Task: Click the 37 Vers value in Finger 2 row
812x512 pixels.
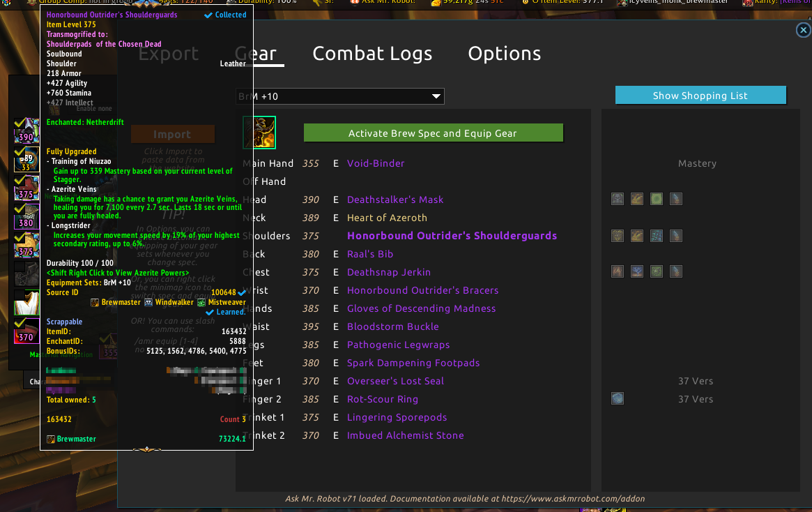Action: pos(696,399)
